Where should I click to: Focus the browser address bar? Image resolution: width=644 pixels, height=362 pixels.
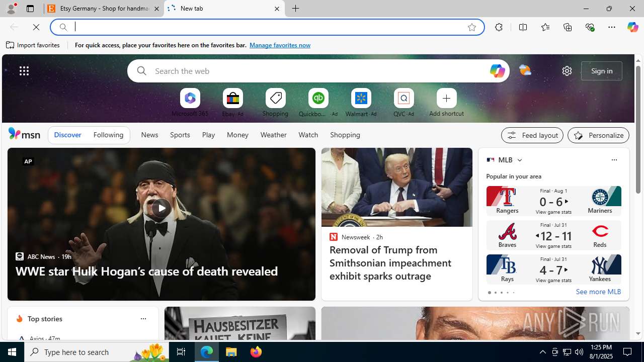click(267, 27)
